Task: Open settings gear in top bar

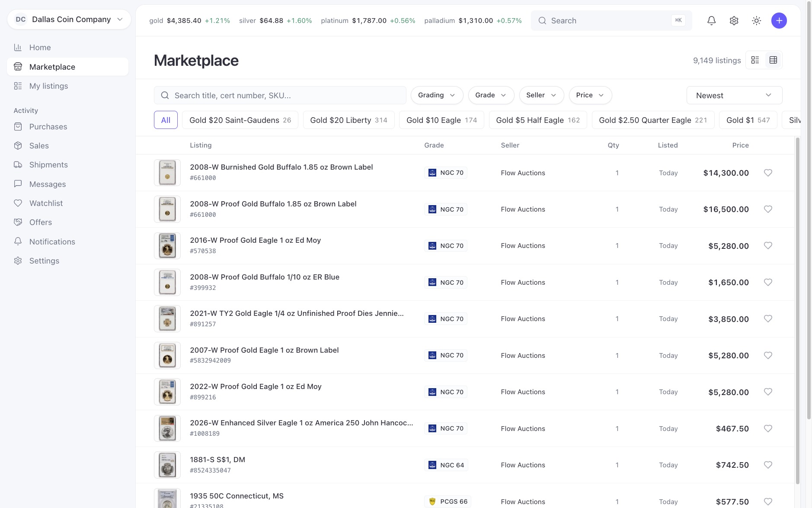Action: point(734,20)
